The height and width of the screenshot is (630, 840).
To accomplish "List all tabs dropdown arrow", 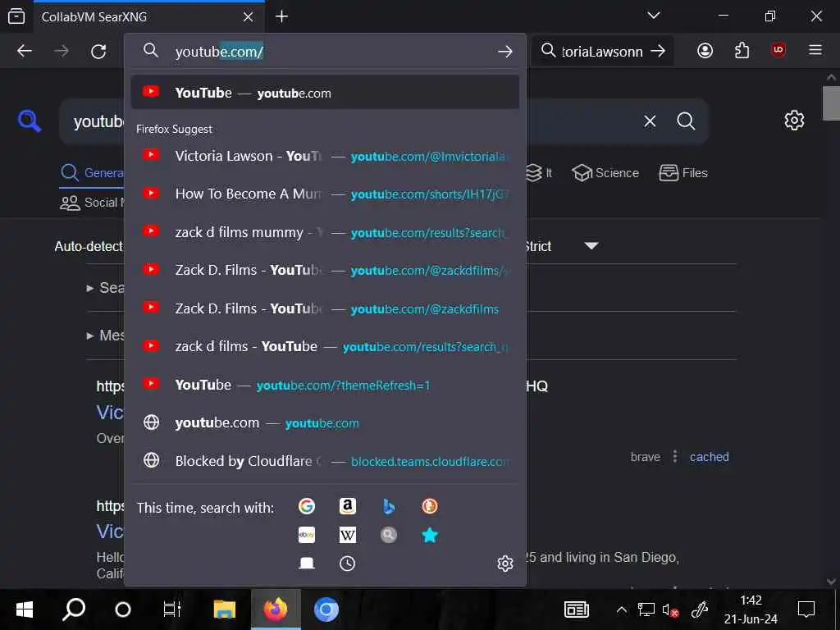I will [x=654, y=16].
